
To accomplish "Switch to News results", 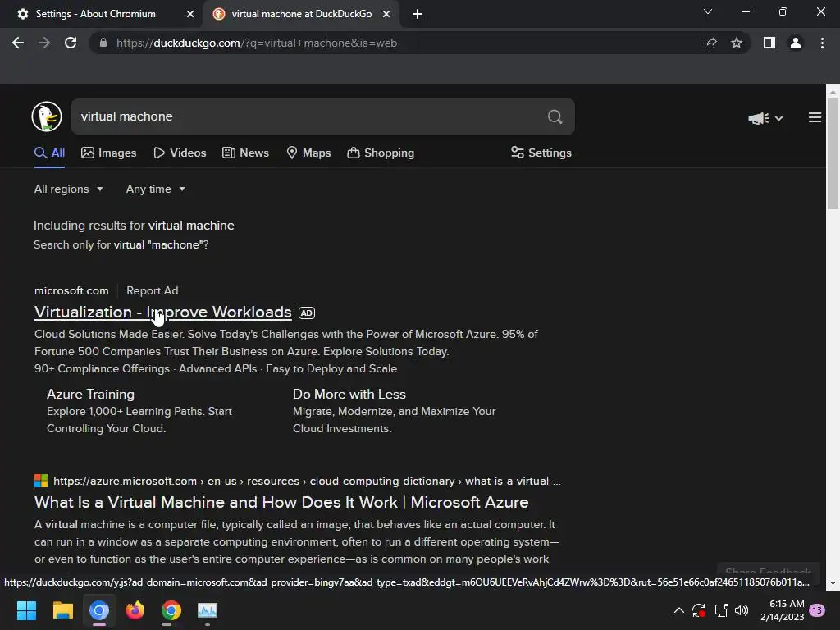I will [x=246, y=153].
